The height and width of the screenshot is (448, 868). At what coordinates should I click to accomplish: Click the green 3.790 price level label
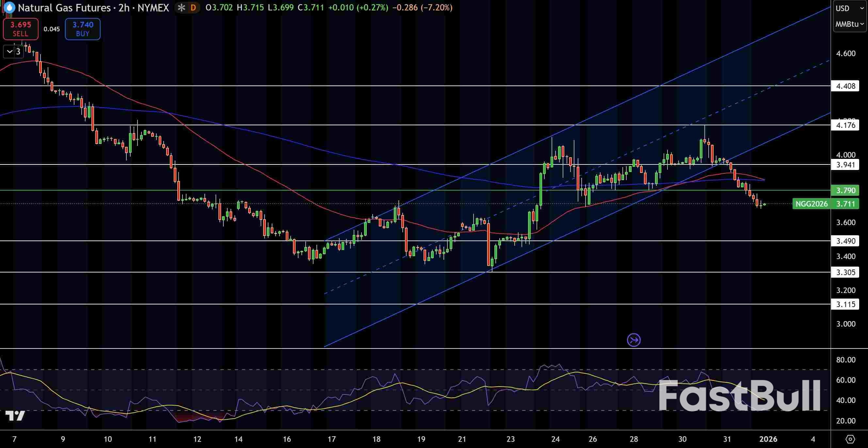pos(846,191)
